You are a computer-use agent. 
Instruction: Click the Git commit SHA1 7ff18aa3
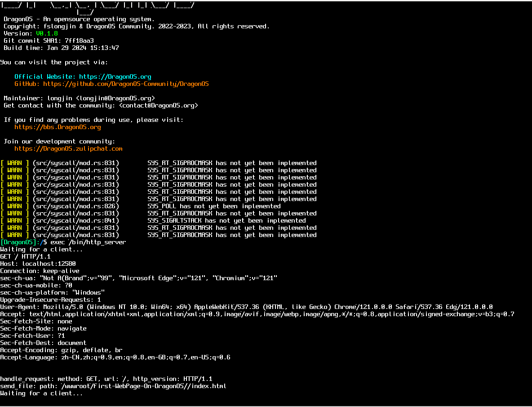pos(79,41)
